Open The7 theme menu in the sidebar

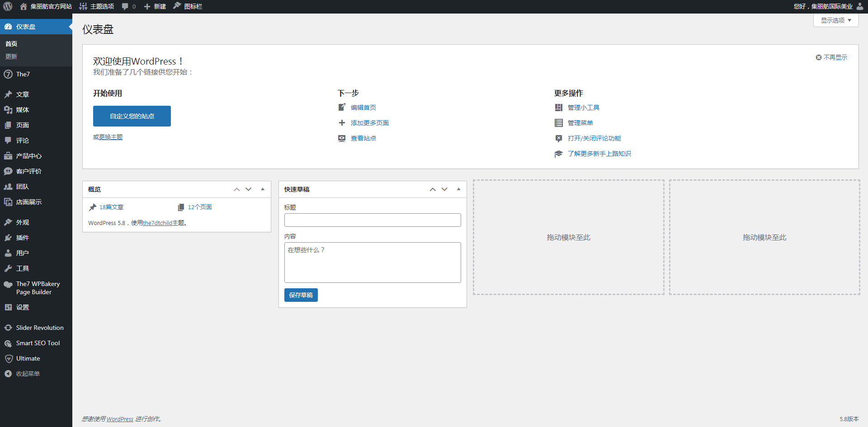pyautogui.click(x=23, y=74)
